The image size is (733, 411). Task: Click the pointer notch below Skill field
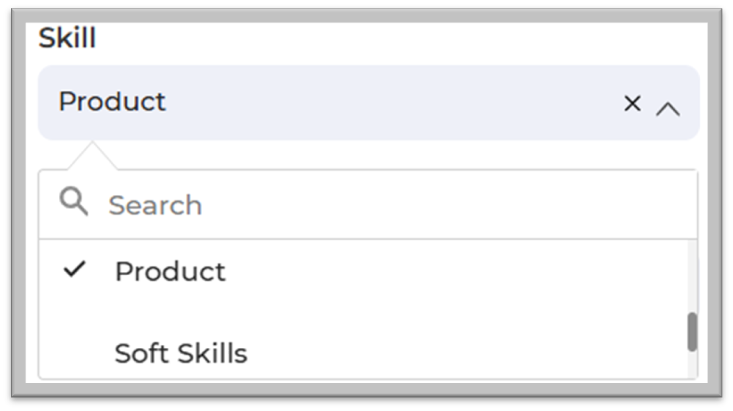click(94, 155)
